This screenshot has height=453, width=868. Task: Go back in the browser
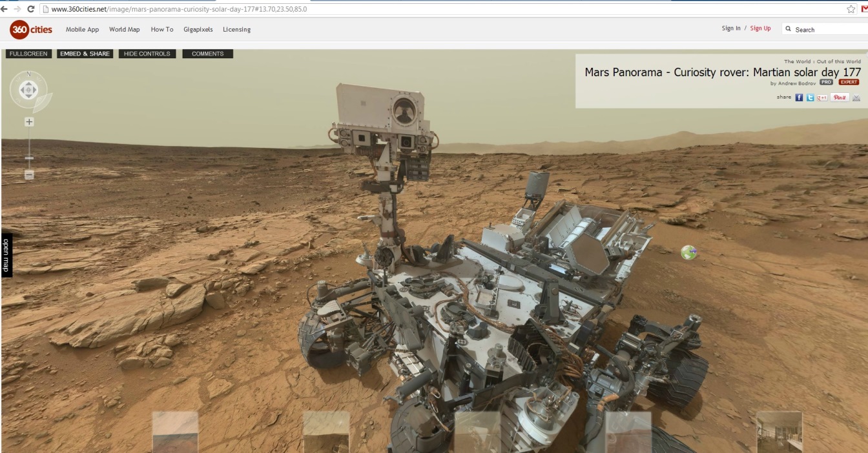[x=5, y=9]
